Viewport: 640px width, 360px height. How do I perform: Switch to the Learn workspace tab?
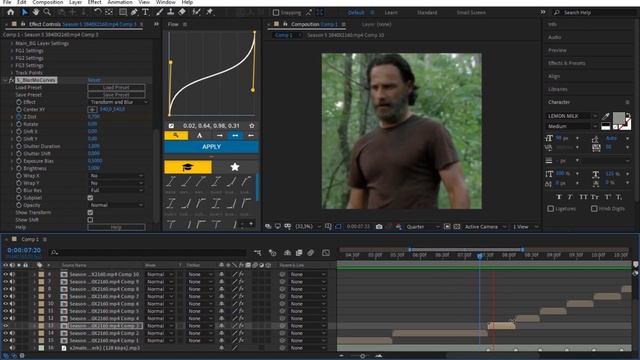391,13
